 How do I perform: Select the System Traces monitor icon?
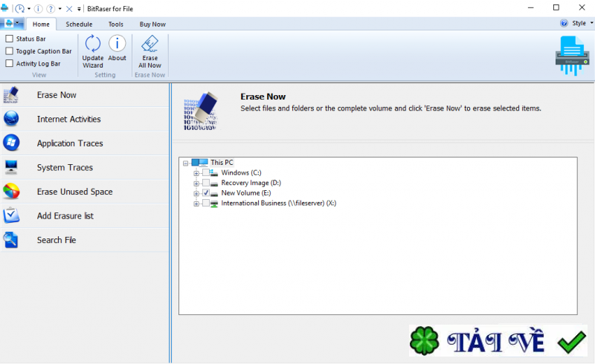click(x=11, y=167)
